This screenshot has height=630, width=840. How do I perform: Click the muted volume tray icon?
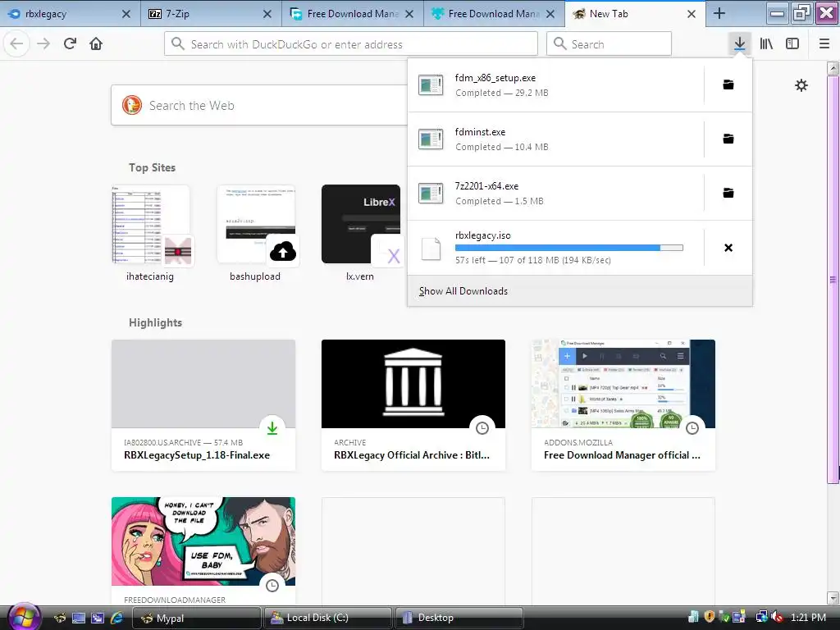pyautogui.click(x=778, y=617)
